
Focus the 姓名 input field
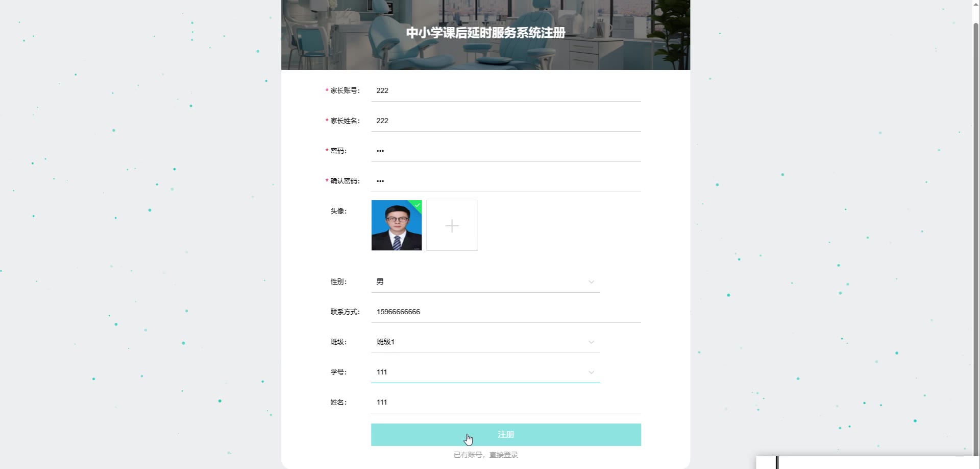point(506,403)
